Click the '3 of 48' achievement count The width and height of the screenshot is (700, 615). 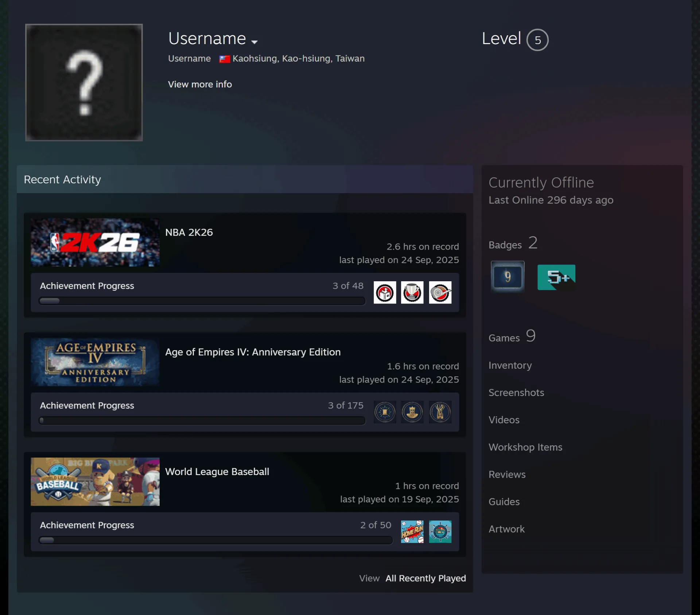pos(348,286)
